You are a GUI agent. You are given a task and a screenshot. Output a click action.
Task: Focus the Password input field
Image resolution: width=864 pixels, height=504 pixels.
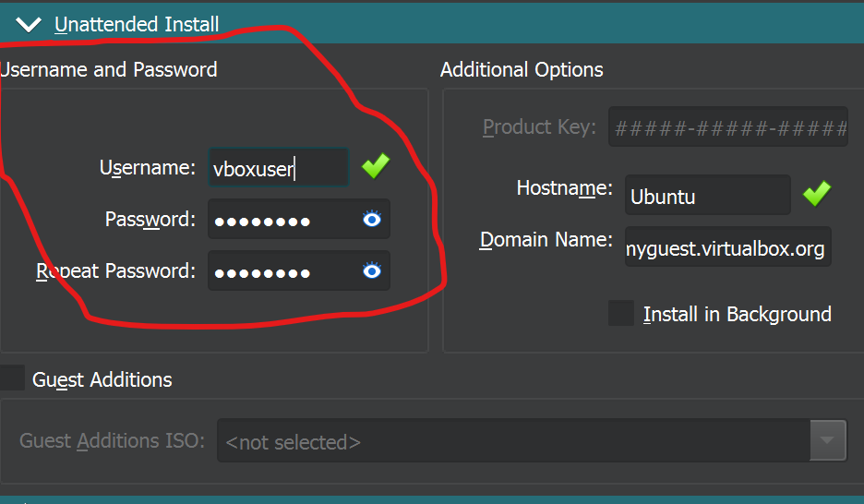point(299,219)
